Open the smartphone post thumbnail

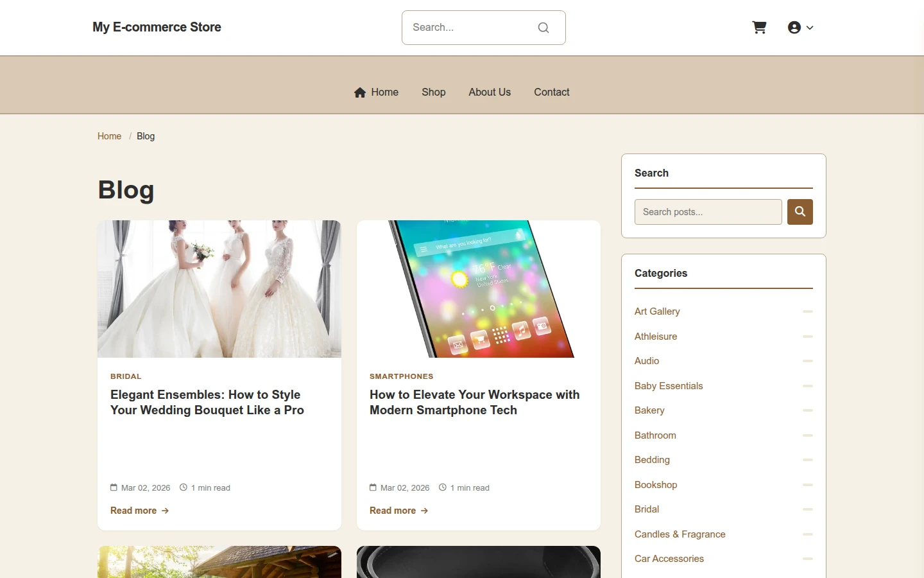tap(479, 289)
